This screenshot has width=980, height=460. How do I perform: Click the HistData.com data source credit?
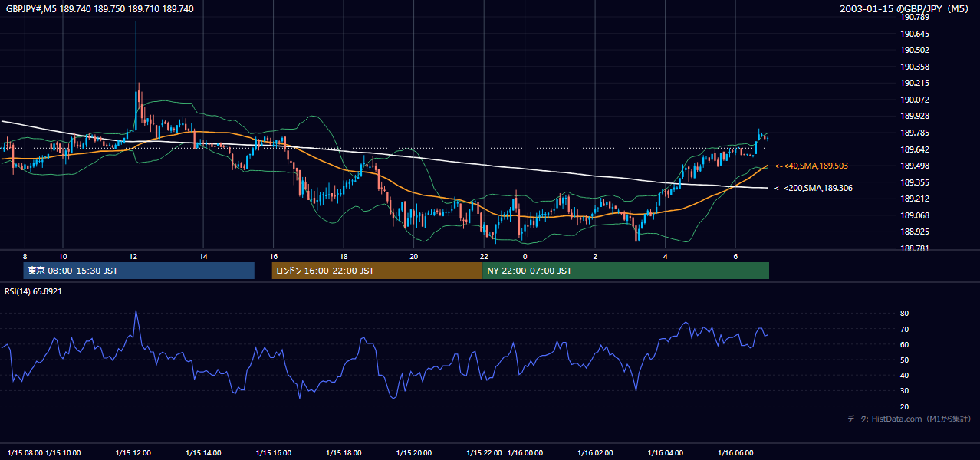click(909, 419)
